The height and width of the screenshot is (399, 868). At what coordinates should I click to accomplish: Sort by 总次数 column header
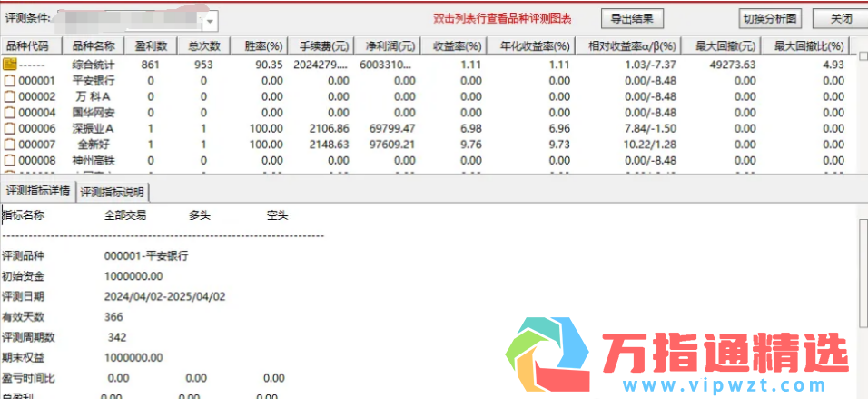pyautogui.click(x=203, y=46)
